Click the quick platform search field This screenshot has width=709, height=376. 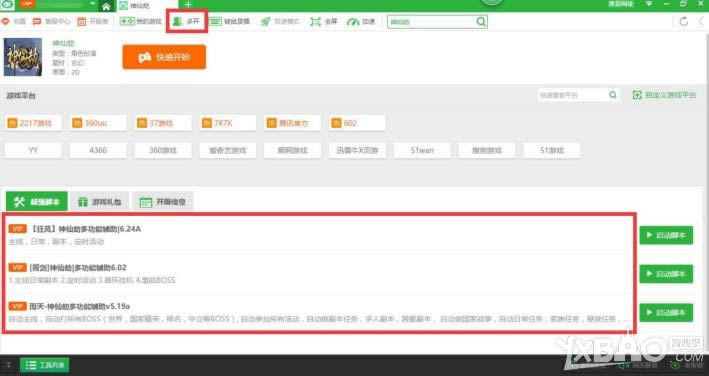tap(572, 95)
